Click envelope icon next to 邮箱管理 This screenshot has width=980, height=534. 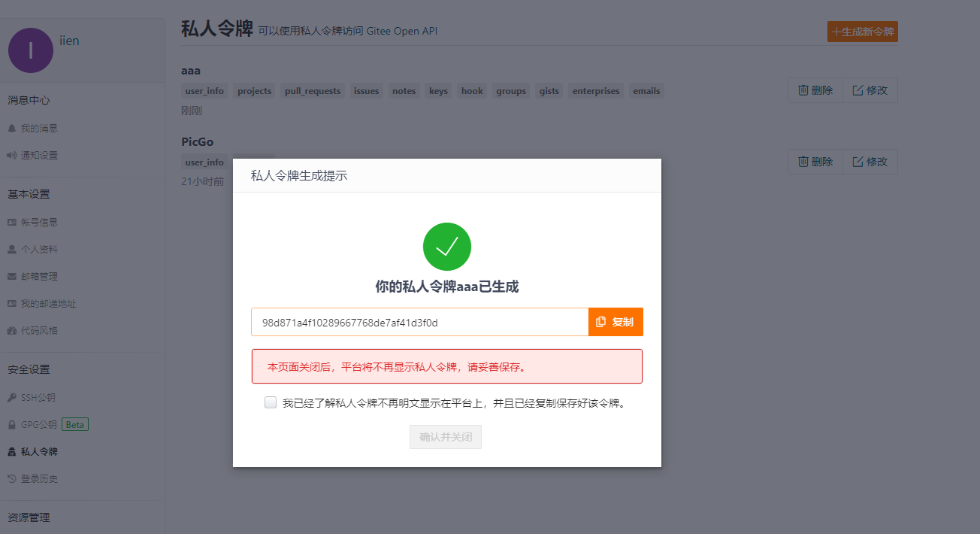11,277
